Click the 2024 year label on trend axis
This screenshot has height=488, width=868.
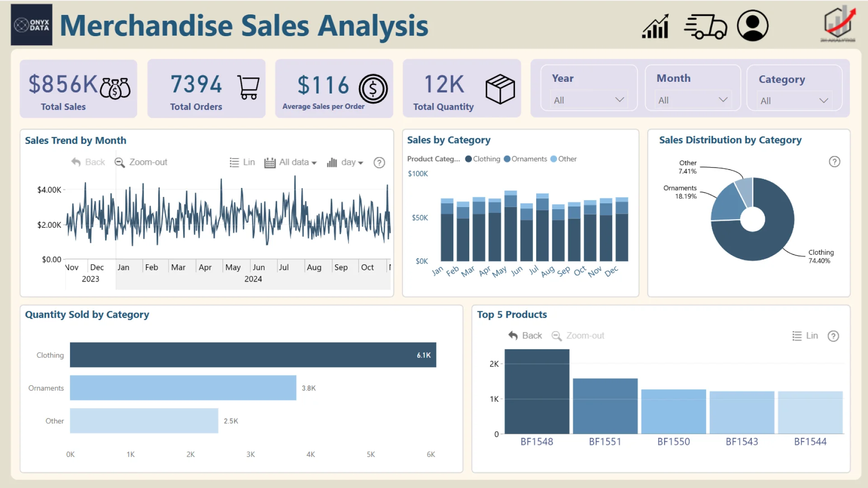253,279
